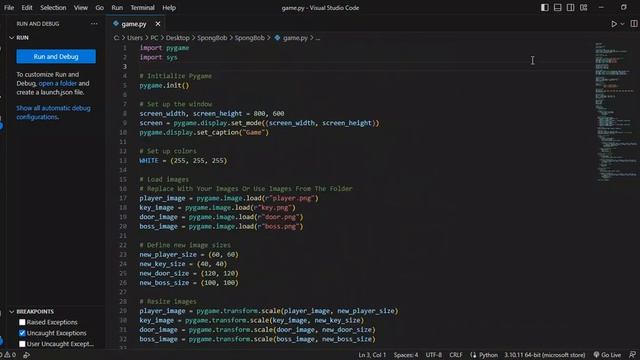The image size is (640, 360).
Task: Click PC in breadcrumb path
Action: tap(154, 38)
